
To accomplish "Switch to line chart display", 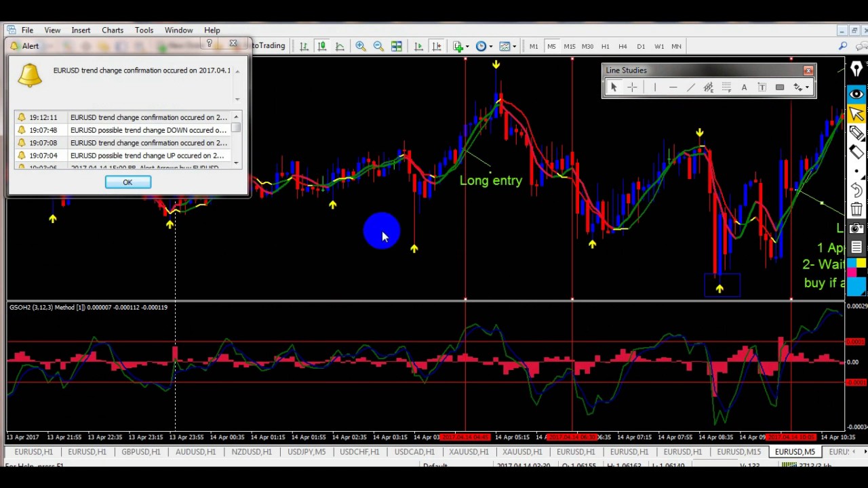I will 340,46.
